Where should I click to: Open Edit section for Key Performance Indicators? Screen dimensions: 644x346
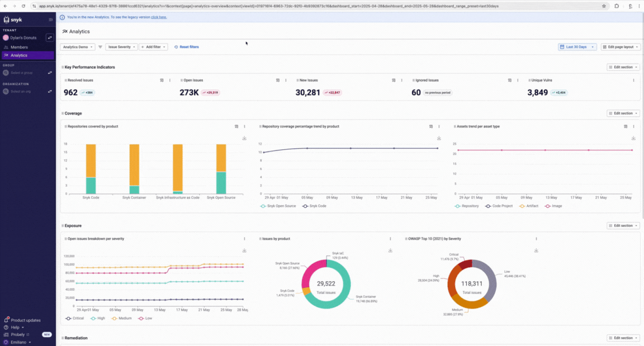[x=623, y=67]
